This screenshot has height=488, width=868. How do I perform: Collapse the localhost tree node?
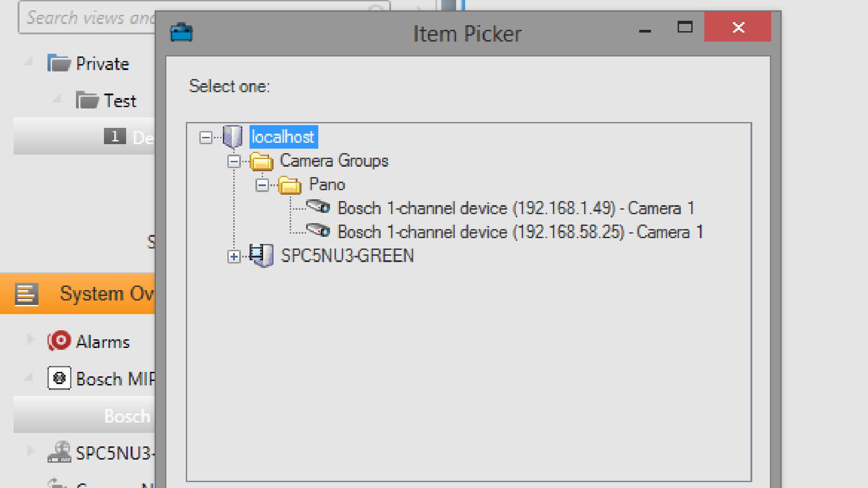click(206, 138)
